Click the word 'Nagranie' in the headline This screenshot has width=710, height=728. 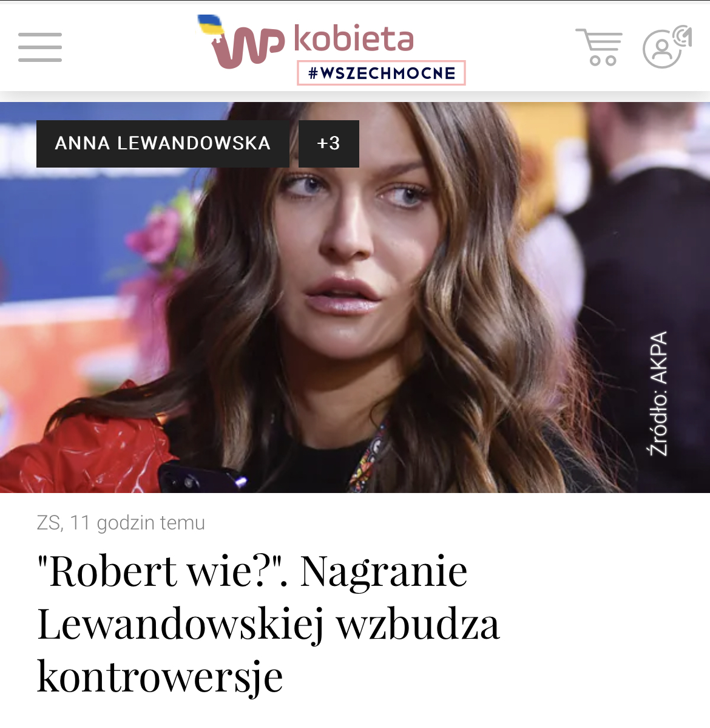(x=384, y=571)
